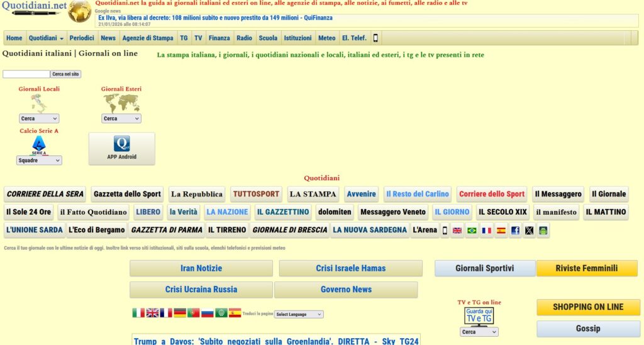Open the Corriere della Sera link
The width and height of the screenshot is (644, 345).
click(45, 194)
